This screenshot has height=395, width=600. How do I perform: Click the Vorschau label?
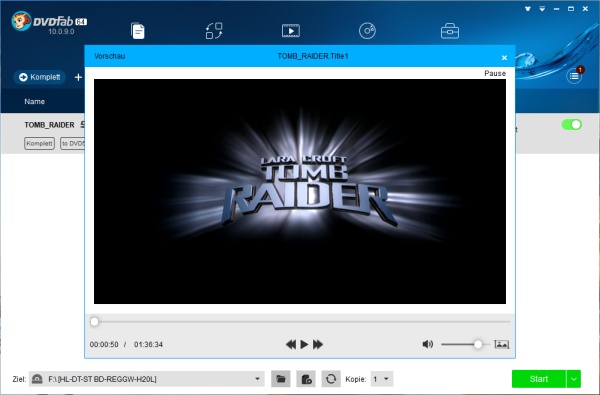109,56
